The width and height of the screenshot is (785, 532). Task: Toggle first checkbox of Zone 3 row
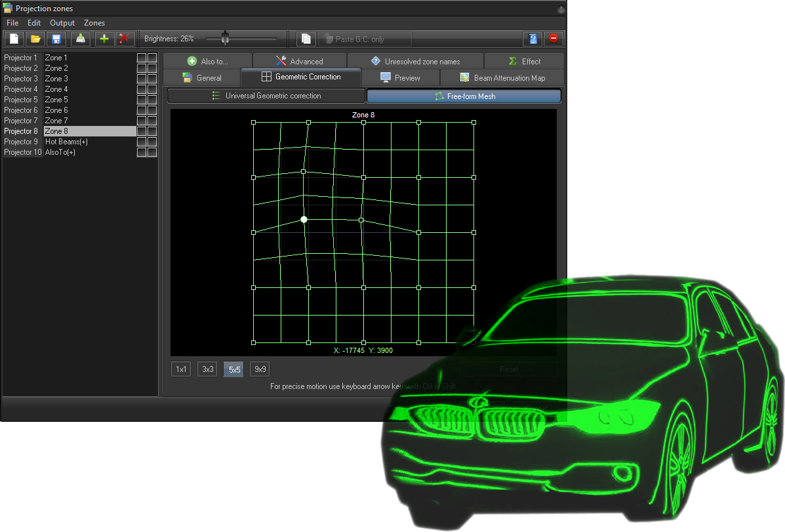pyautogui.click(x=142, y=79)
